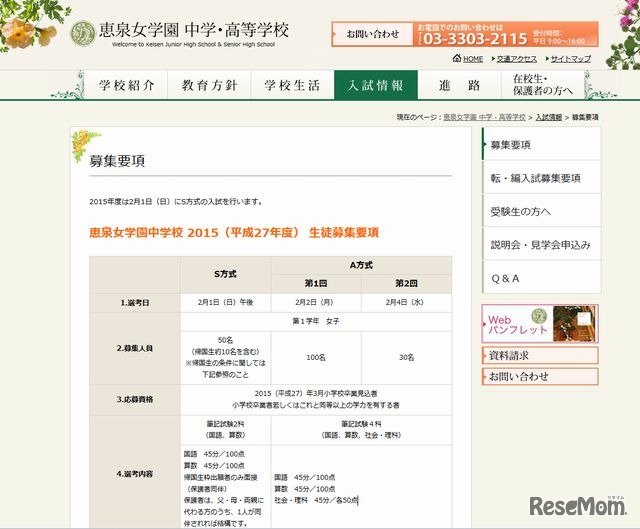Click the cell 筆記試験4科
Screen dimensions: 640x529
tap(361, 430)
